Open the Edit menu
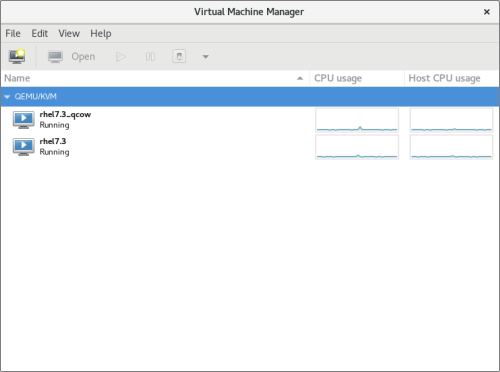The height and width of the screenshot is (372, 500). click(40, 33)
